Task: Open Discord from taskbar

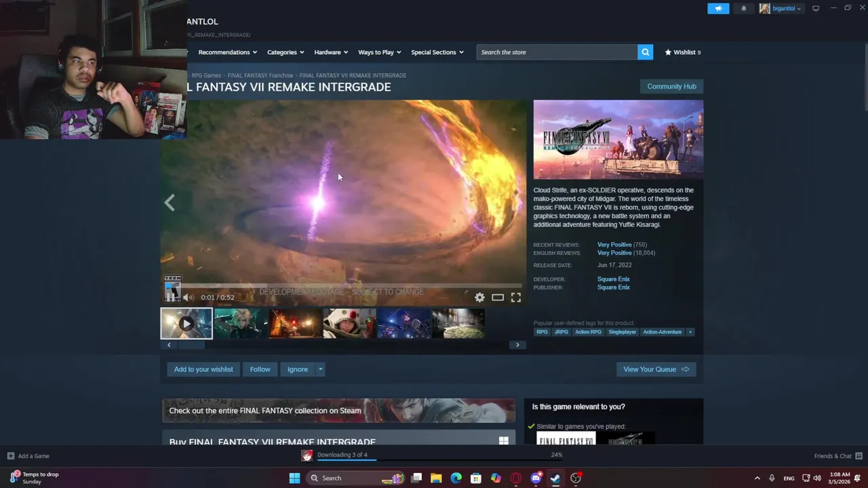Action: point(536,478)
